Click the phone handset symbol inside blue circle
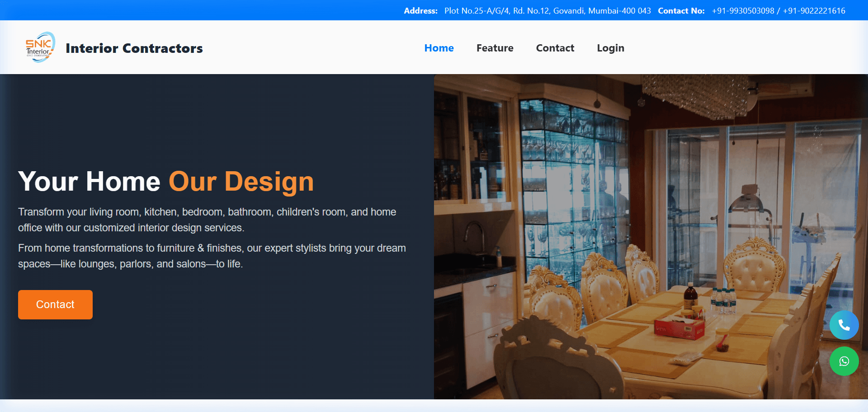The height and width of the screenshot is (412, 868). coord(844,325)
